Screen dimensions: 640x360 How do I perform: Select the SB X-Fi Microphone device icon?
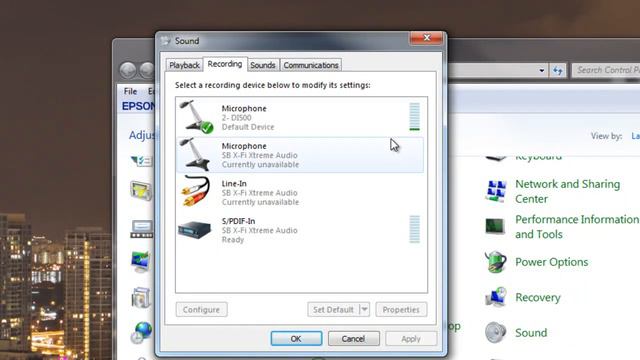coord(196,154)
